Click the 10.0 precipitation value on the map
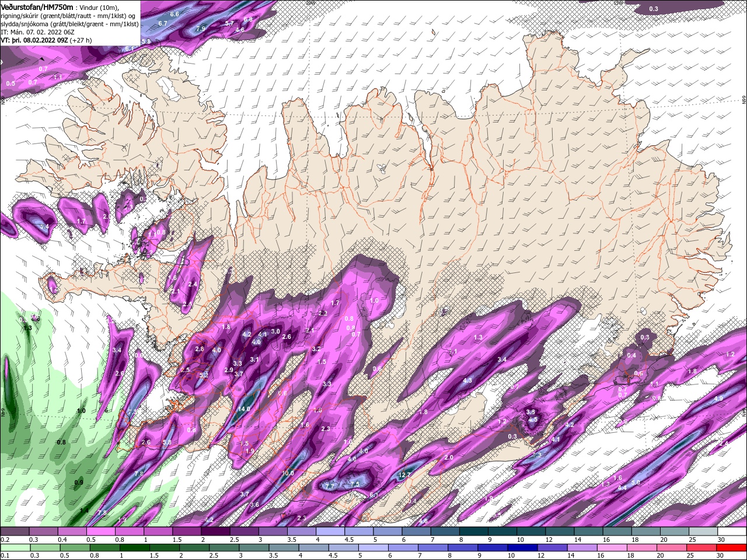747x560 pixels. pos(288,473)
